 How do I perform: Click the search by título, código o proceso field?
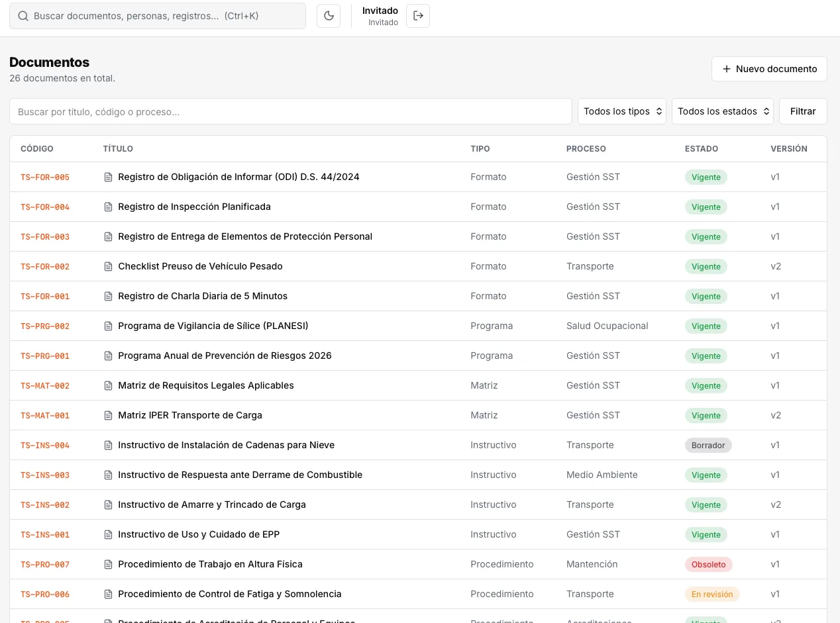pos(291,111)
